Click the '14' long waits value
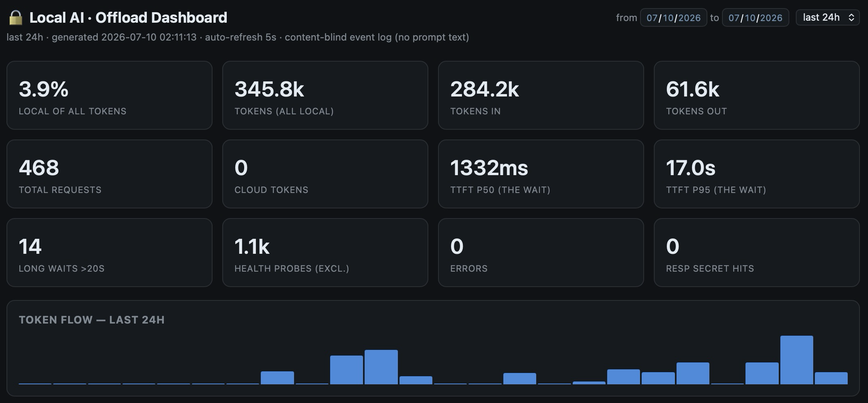The image size is (868, 403). [30, 247]
